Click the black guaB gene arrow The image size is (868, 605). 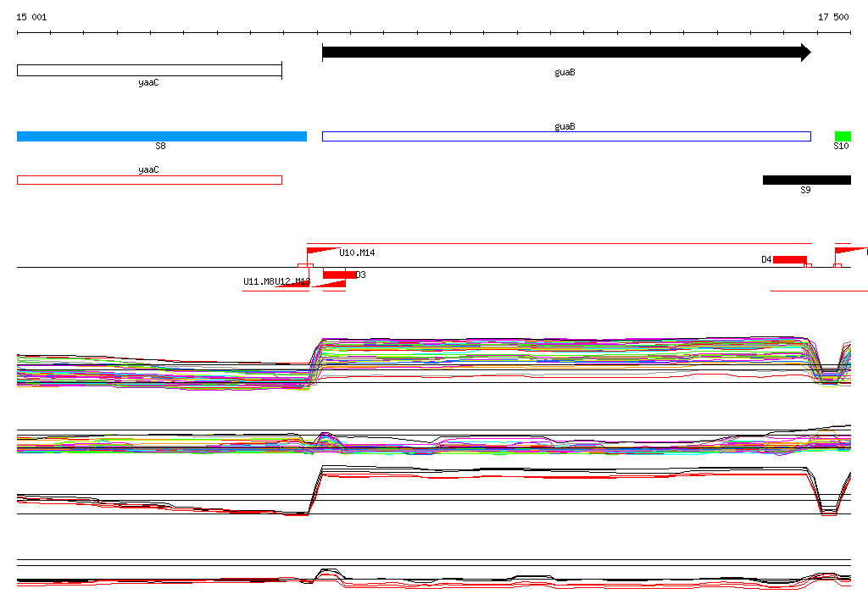coord(566,53)
